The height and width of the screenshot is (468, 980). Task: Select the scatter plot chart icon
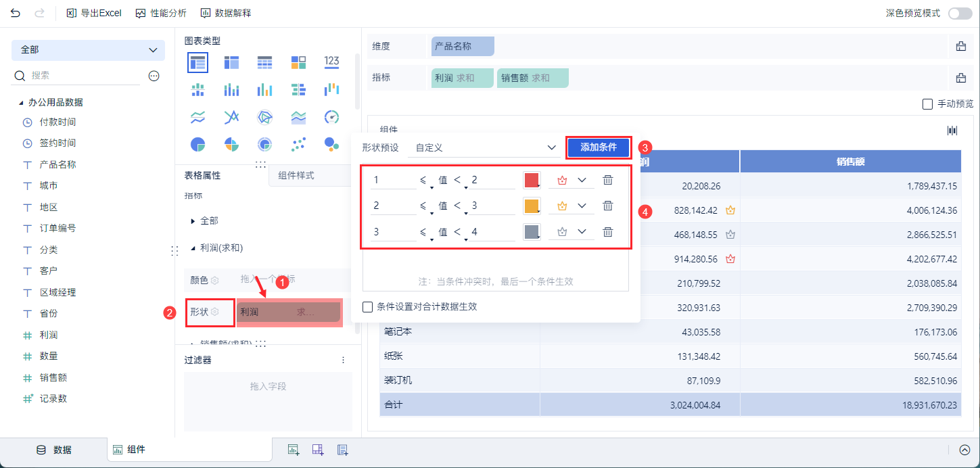click(x=298, y=144)
